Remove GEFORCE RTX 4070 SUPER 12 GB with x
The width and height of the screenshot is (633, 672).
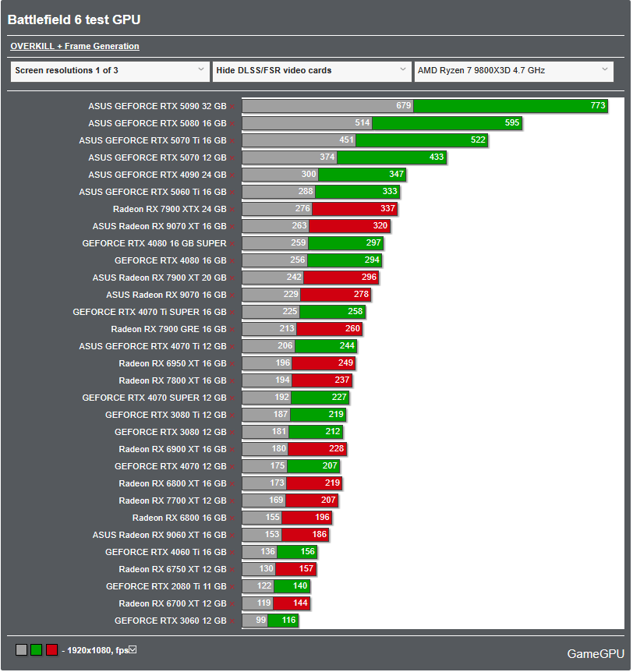pos(232,398)
